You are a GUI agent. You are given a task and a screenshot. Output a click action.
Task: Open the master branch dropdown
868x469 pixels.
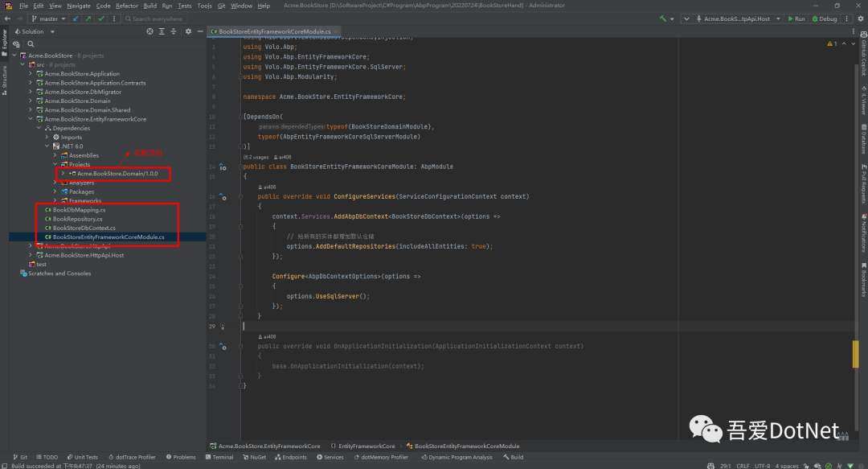pos(49,19)
